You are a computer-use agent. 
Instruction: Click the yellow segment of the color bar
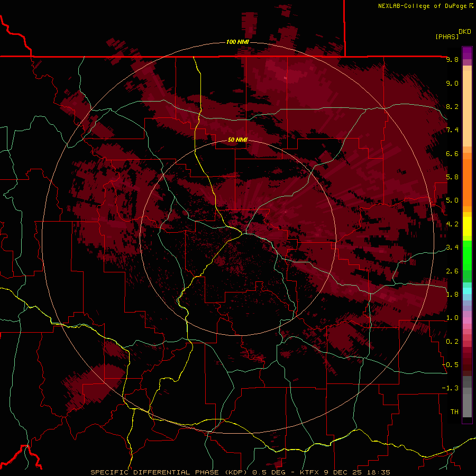(x=467, y=226)
